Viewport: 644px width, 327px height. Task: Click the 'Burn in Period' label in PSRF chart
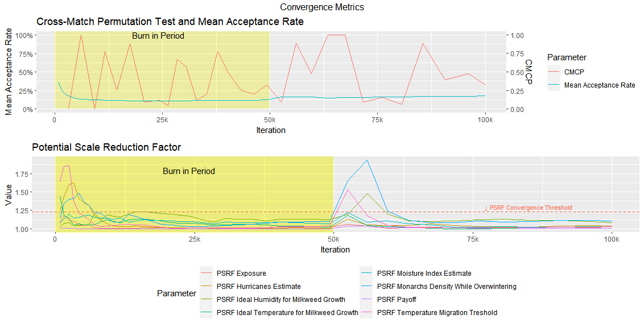[x=189, y=171]
